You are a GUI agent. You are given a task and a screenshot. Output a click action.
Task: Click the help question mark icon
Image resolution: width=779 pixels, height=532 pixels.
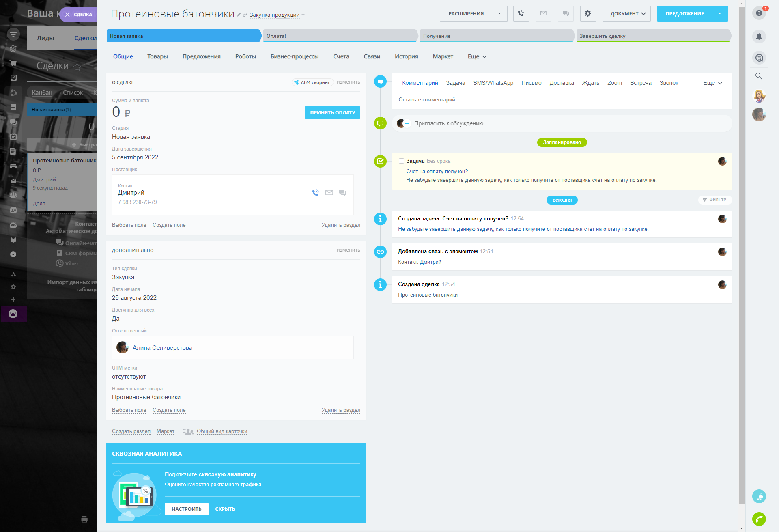click(x=759, y=13)
